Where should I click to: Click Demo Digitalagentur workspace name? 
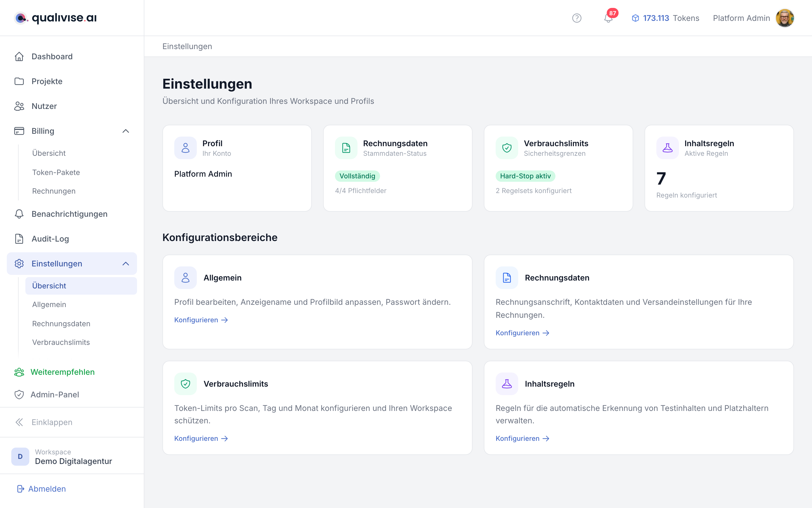pos(74,461)
